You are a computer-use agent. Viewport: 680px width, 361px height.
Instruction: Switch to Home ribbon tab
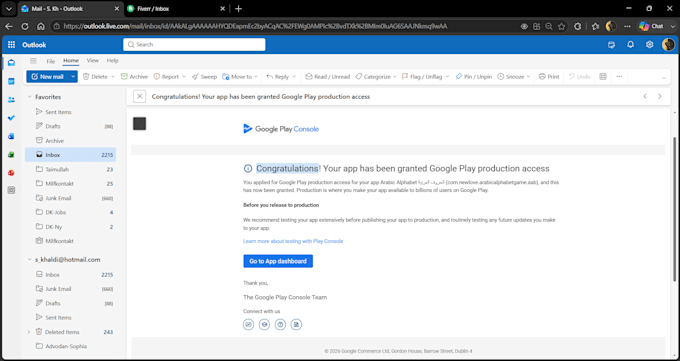click(71, 61)
